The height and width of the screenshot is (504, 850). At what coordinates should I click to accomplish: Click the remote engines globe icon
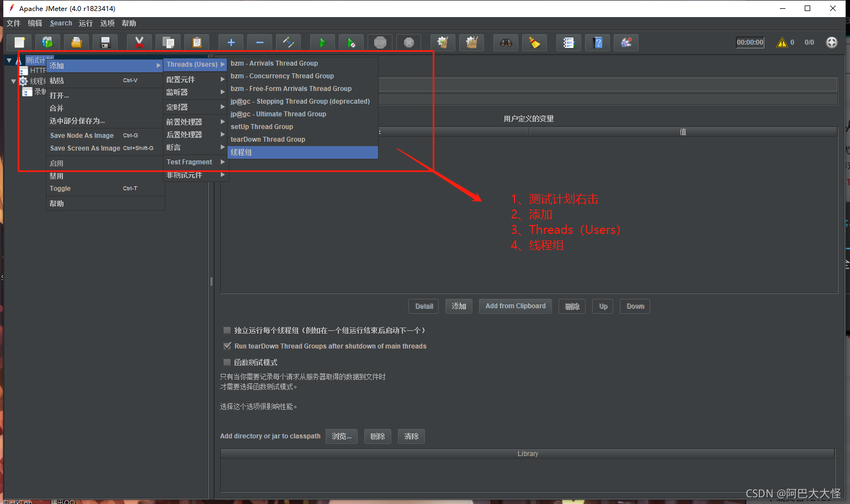[831, 42]
